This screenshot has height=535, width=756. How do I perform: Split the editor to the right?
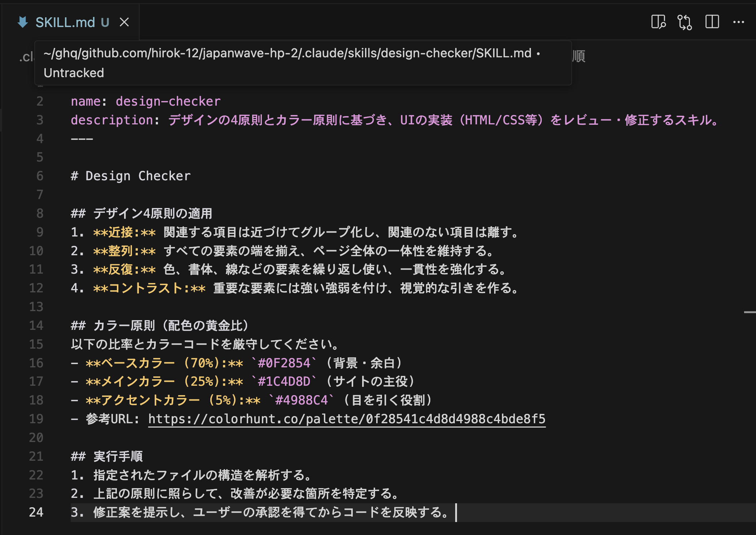coord(712,22)
